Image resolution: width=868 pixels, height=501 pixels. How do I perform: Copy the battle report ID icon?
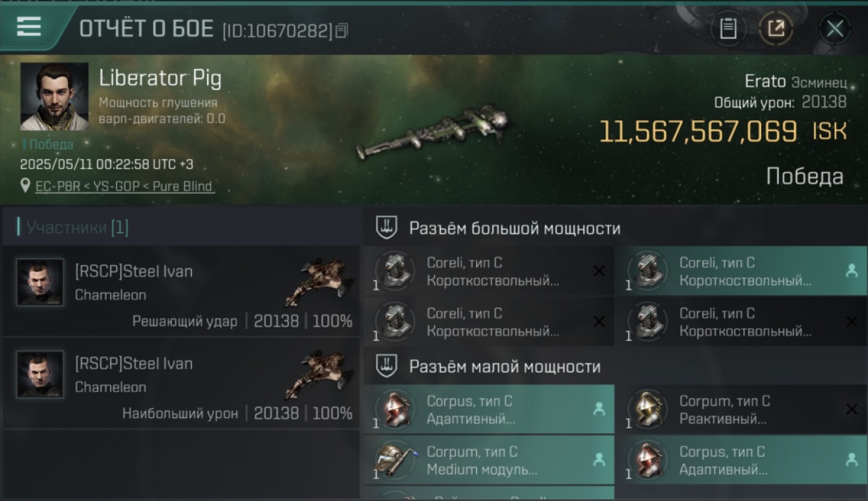point(342,31)
